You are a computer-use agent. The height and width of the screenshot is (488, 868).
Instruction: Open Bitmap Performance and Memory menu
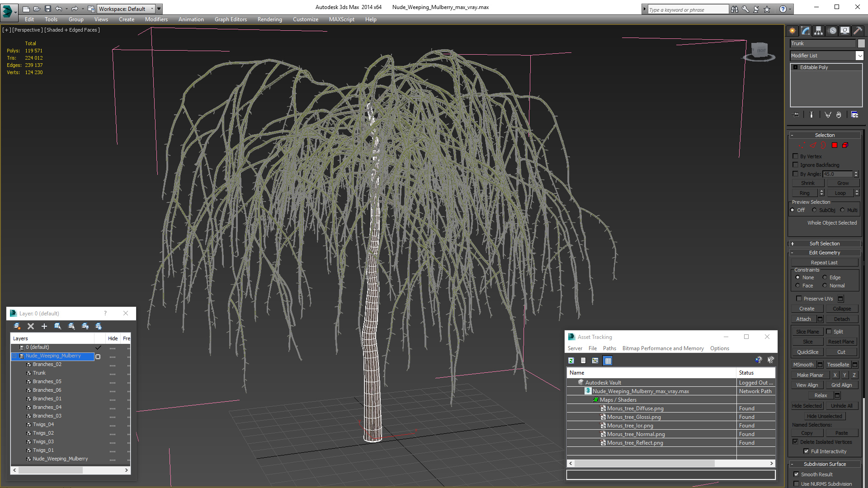click(x=663, y=348)
